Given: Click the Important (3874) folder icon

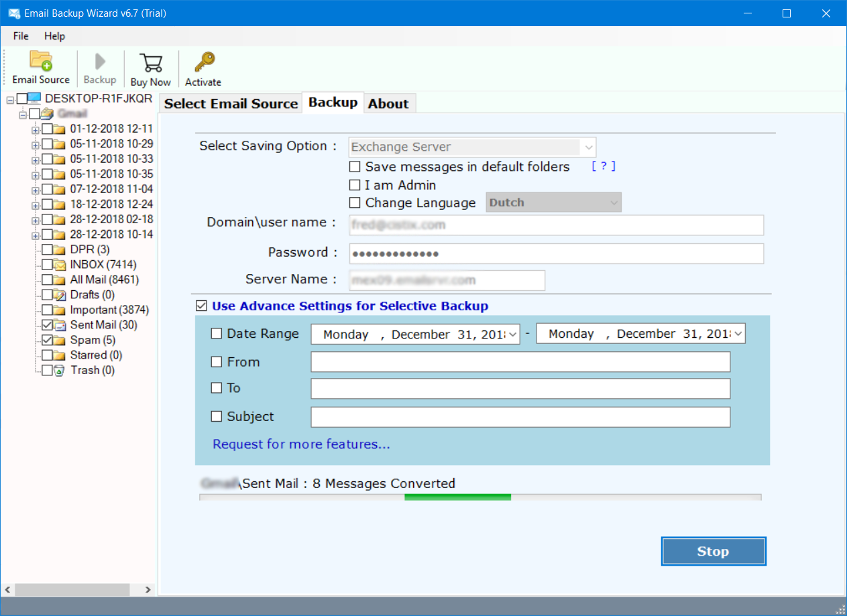Looking at the screenshot, I should coord(60,310).
